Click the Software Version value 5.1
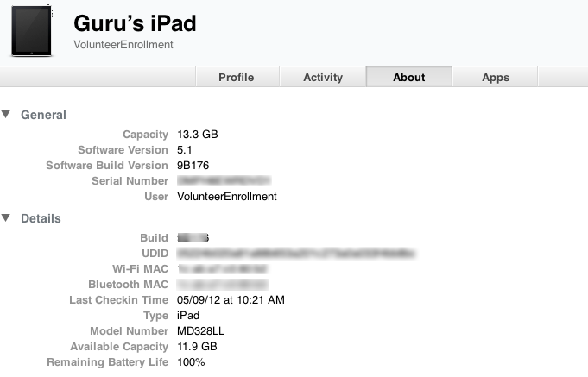Image resolution: width=588 pixels, height=377 pixels. [x=185, y=150]
